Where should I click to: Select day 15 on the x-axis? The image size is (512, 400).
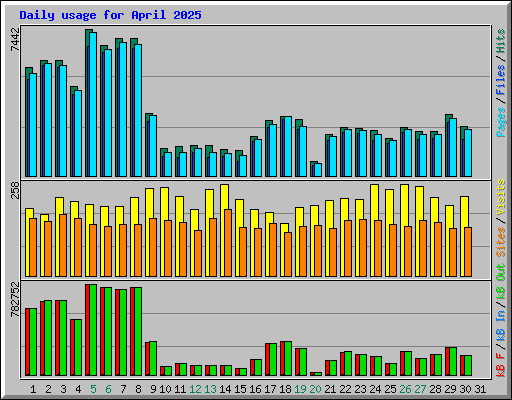(240, 389)
